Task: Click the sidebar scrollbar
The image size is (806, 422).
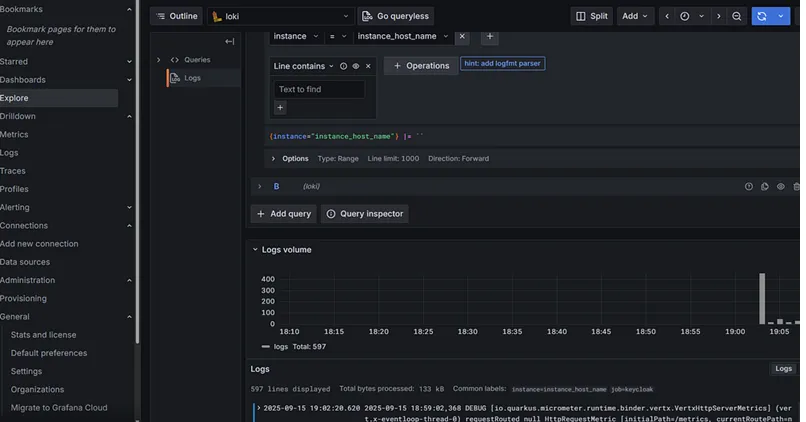Action: point(137,172)
